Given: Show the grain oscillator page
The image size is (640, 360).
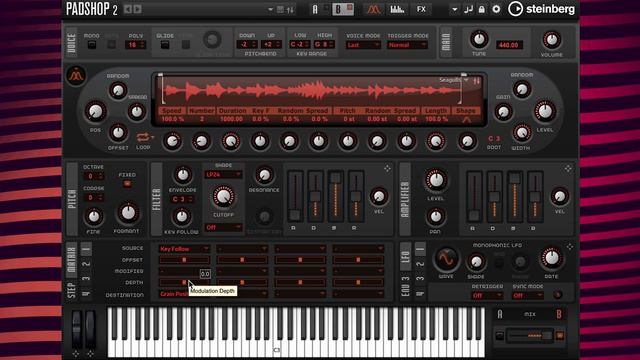Looking at the screenshot, I should click(x=373, y=9).
